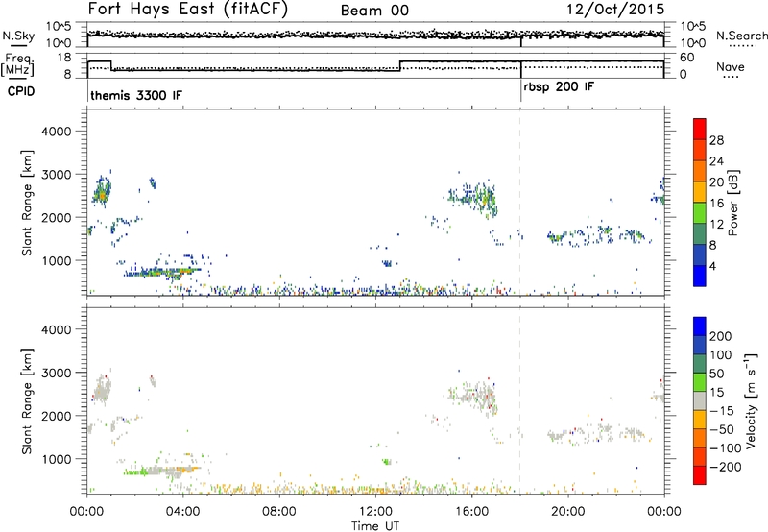This screenshot has width=768, height=532.
Task: Select the 'N.Sky' legend label
Action: coord(18,36)
